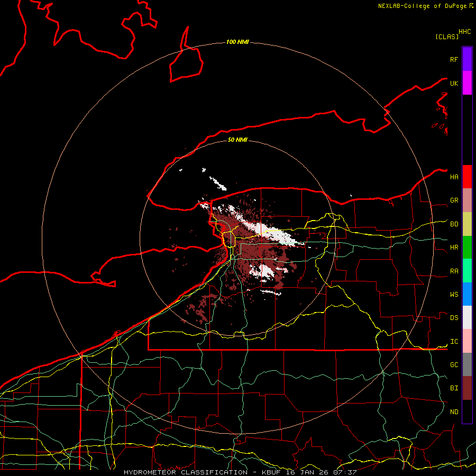Select the IC pink legend swatch
Screen dimensions: 476x476
[467, 341]
